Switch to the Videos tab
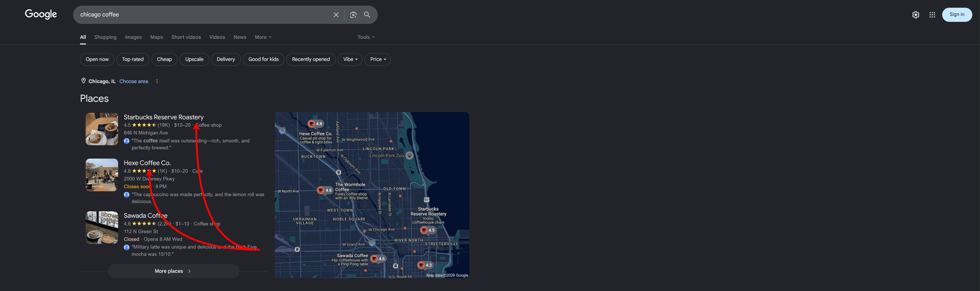 (217, 37)
